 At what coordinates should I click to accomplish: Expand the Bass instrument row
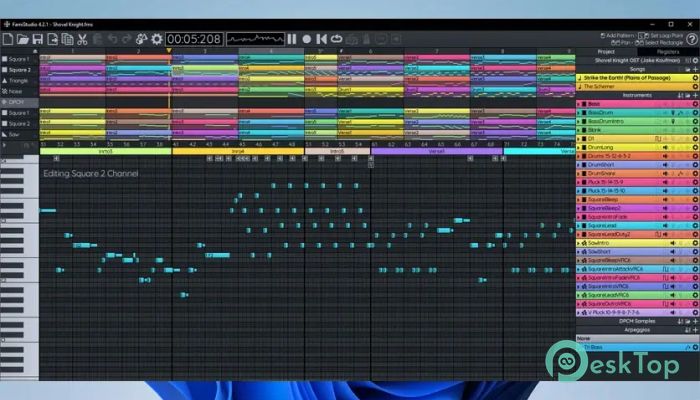tap(579, 104)
